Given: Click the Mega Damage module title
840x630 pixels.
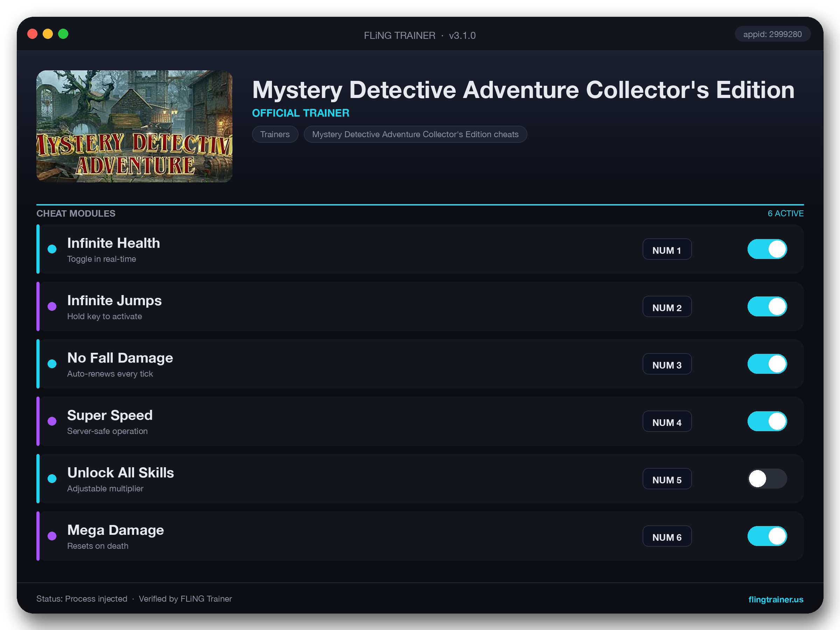Looking at the screenshot, I should pos(115,530).
